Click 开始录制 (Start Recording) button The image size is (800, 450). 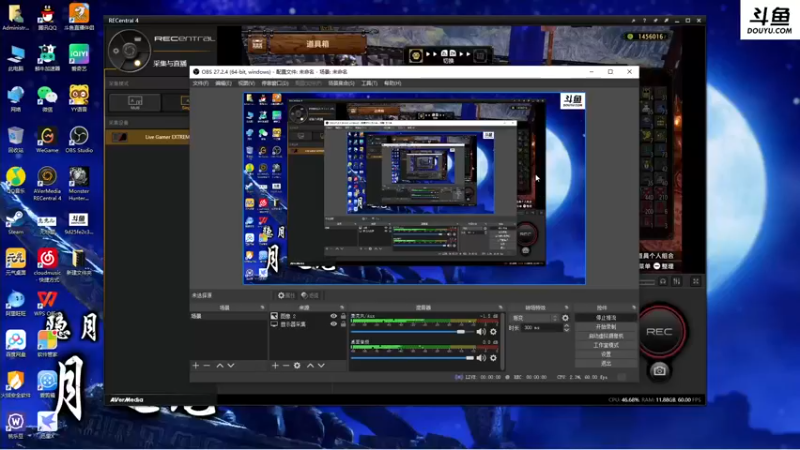606,327
